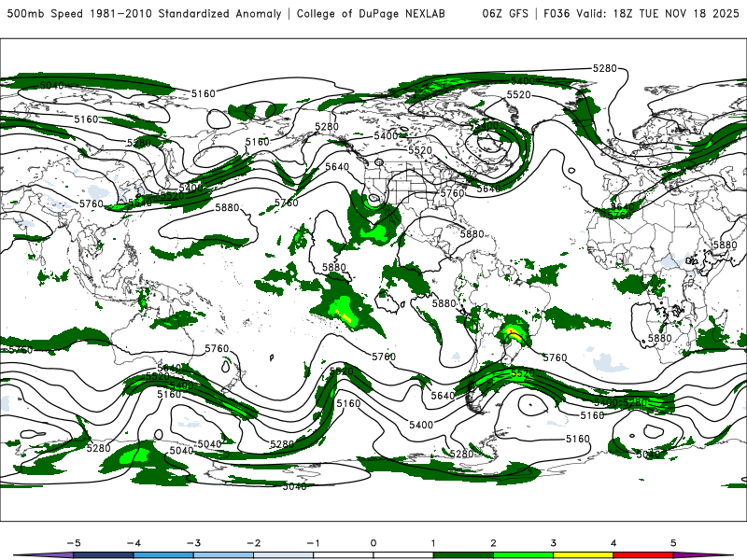The image size is (747, 560).
Task: Click the colorbar label '4'
Action: click(x=613, y=543)
